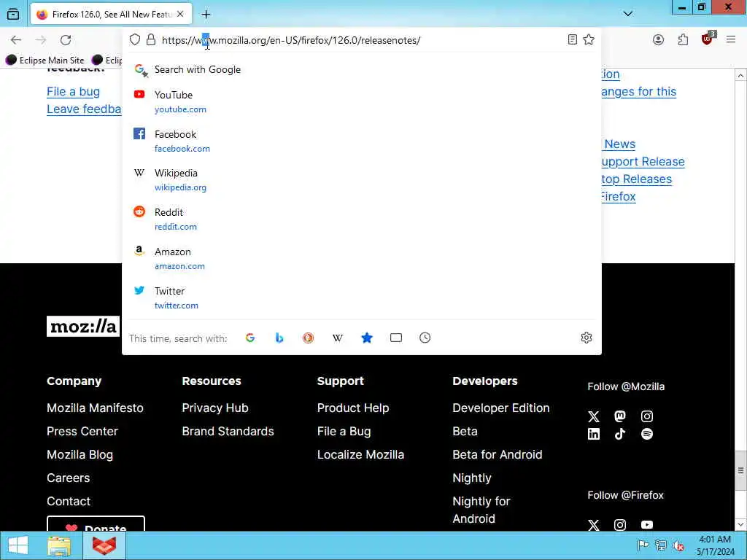Bookmark this page with the star
The height and width of the screenshot is (560, 747).
pyautogui.click(x=589, y=39)
